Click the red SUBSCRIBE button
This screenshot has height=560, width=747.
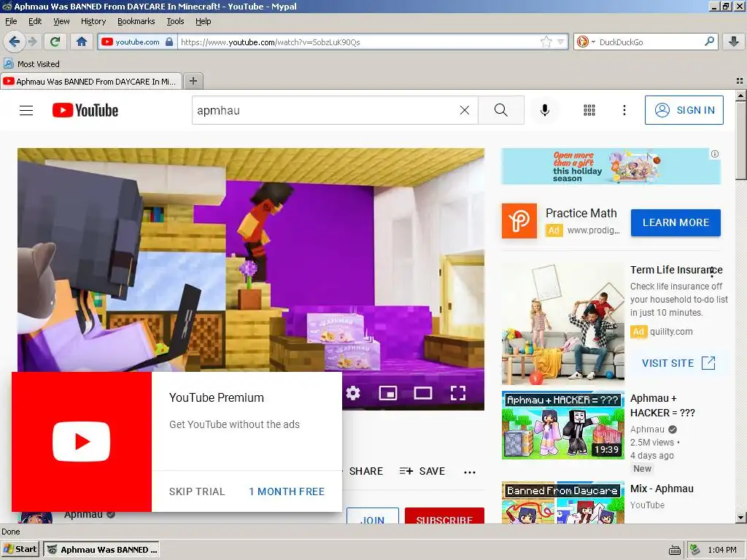(x=444, y=516)
